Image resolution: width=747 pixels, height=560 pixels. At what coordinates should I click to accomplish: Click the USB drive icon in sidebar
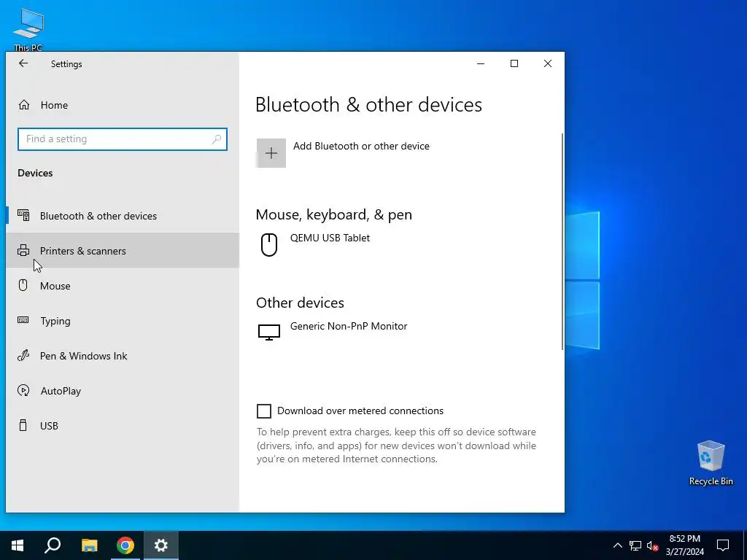[x=23, y=425]
